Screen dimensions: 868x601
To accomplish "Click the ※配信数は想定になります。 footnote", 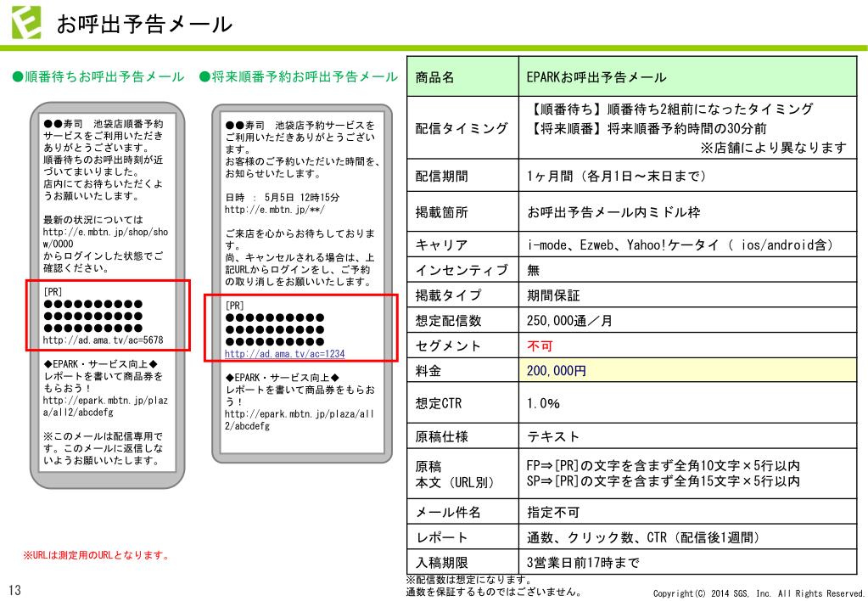I will click(469, 580).
